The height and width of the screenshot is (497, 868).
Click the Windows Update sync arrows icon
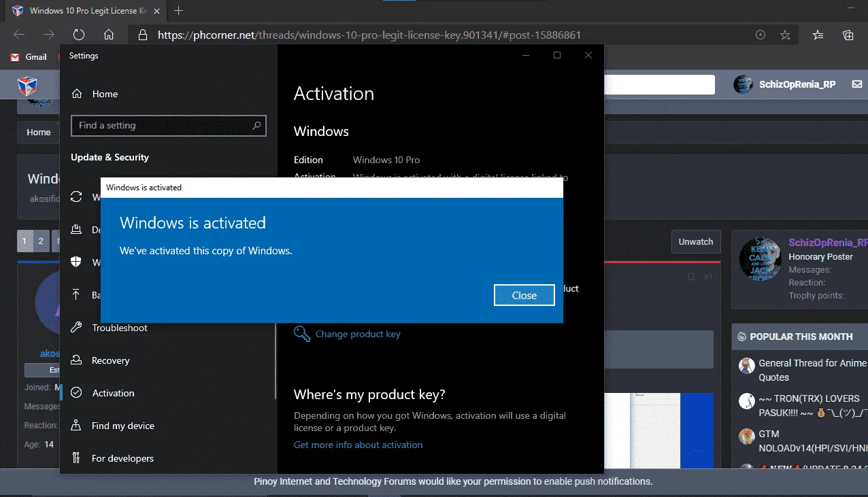pos(77,197)
